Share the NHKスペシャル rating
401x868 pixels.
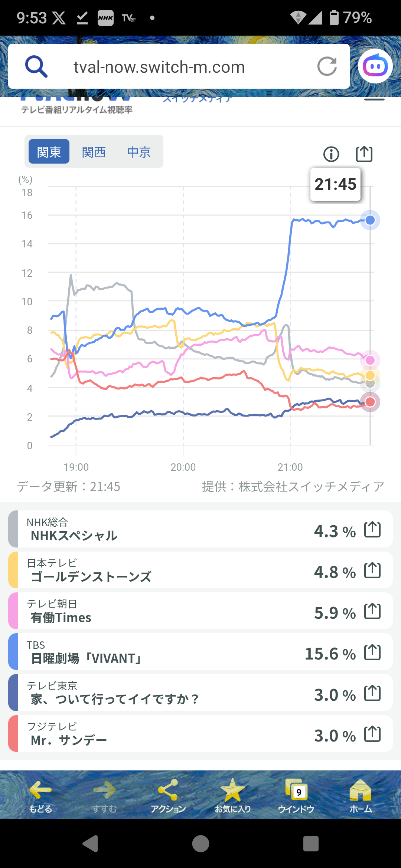[x=372, y=529]
